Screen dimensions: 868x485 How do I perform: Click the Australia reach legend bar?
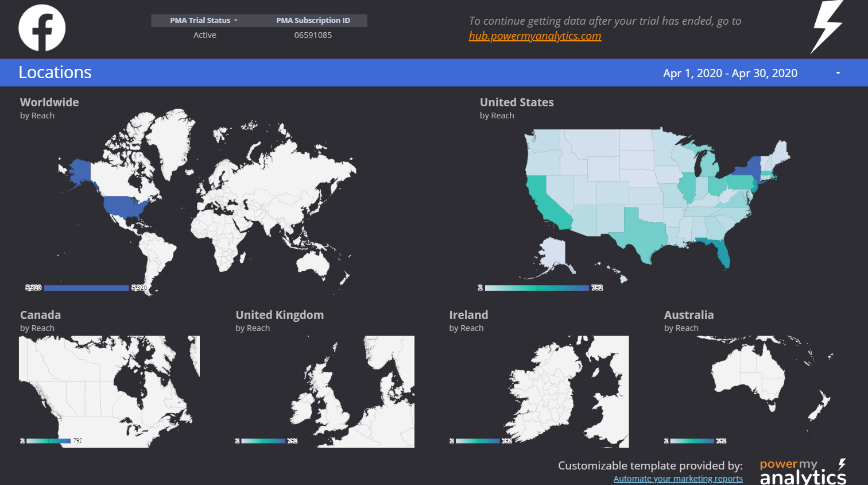pyautogui.click(x=692, y=441)
